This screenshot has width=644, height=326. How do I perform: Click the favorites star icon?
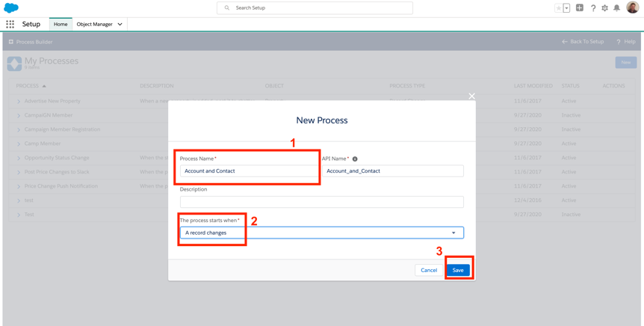pos(558,8)
